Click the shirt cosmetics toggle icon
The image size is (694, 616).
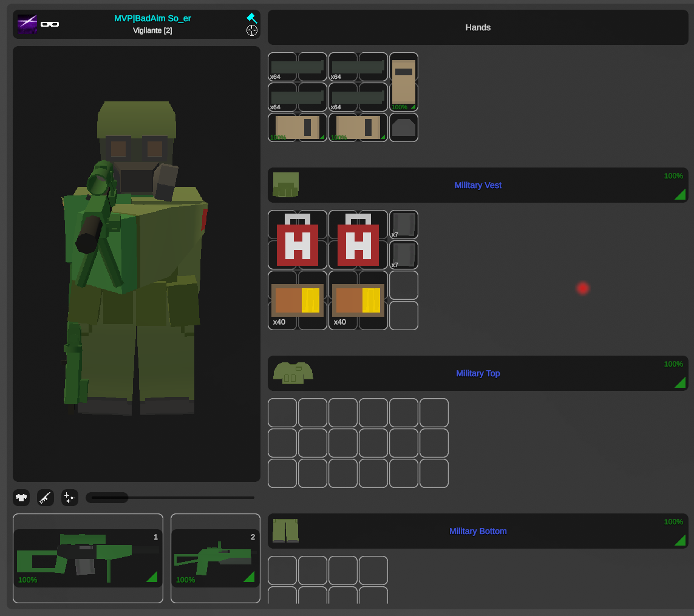tap(22, 498)
